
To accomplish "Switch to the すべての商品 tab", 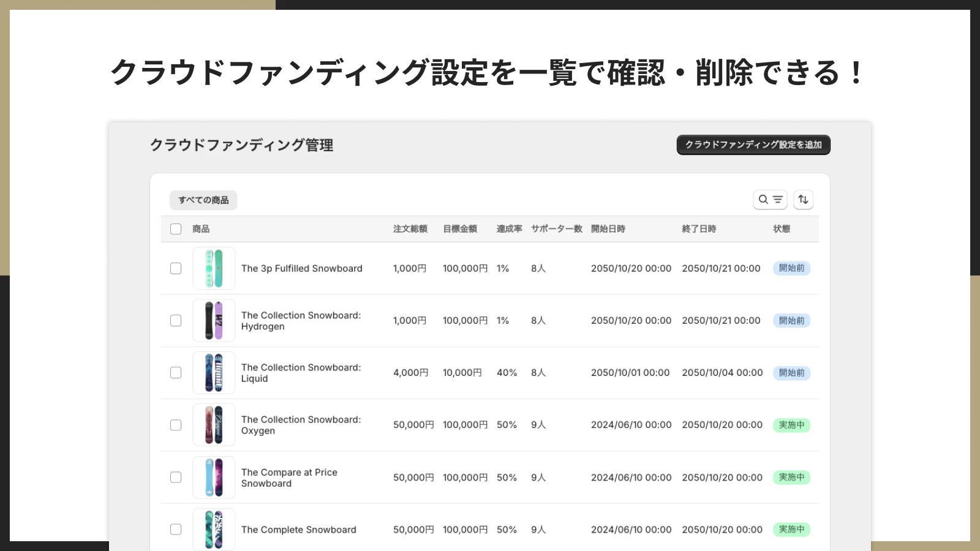I will coord(203,200).
